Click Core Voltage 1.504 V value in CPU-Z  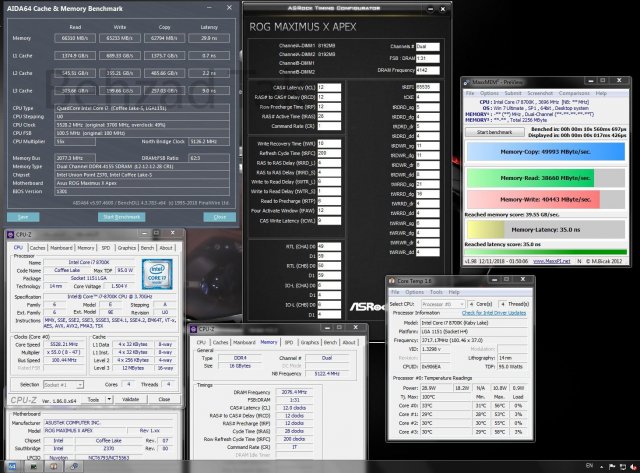pyautogui.click(x=119, y=286)
